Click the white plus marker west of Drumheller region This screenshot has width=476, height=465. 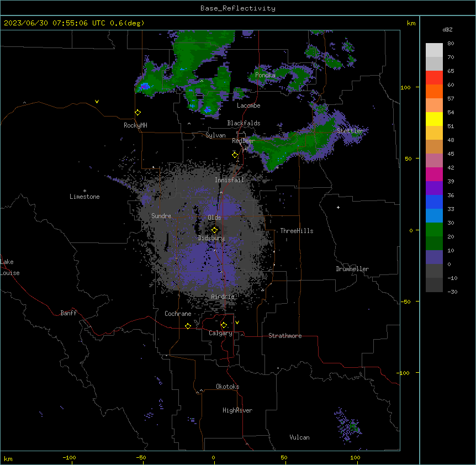[338, 207]
